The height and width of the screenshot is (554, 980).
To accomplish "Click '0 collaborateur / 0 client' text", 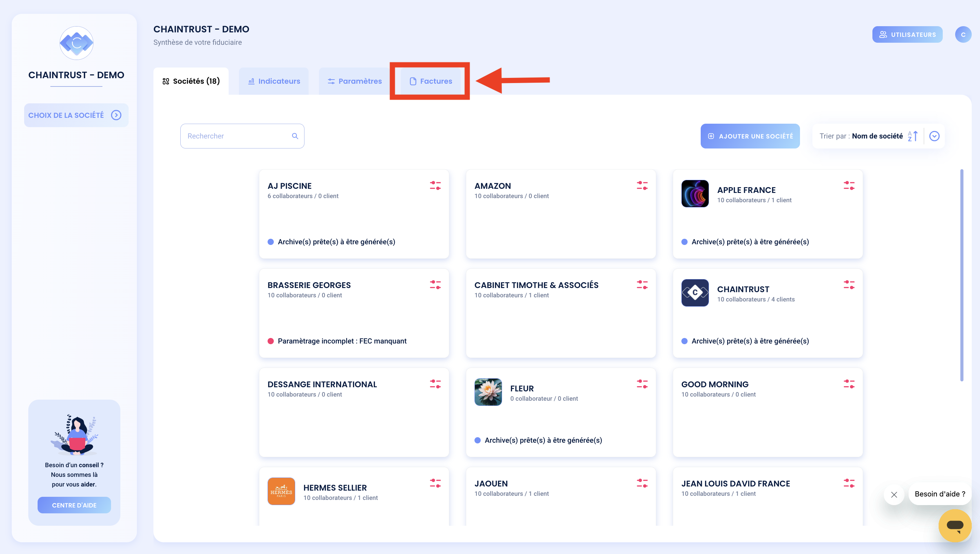I will click(x=544, y=398).
